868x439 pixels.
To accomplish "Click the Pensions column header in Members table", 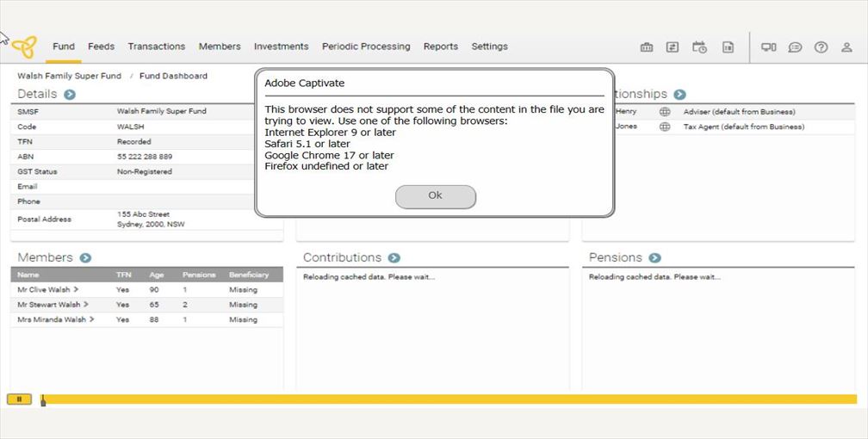I will point(199,275).
